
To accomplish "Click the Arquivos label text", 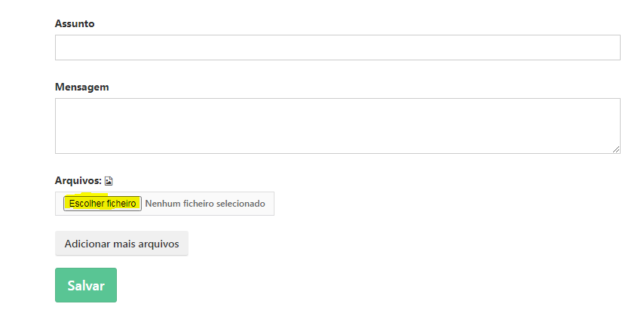I will click(x=78, y=180).
